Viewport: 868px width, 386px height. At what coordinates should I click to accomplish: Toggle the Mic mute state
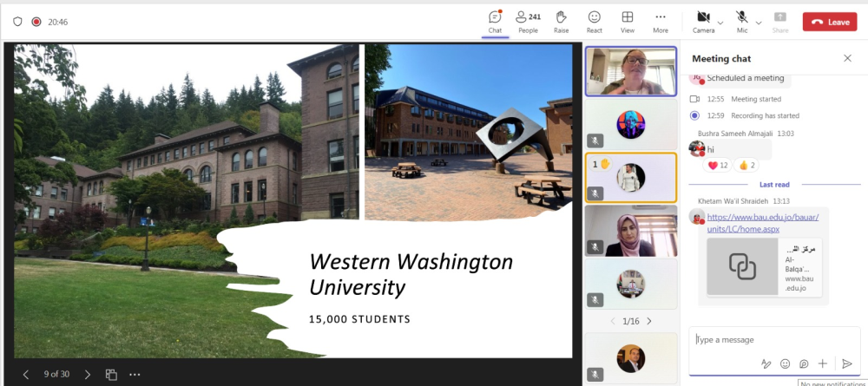(742, 21)
